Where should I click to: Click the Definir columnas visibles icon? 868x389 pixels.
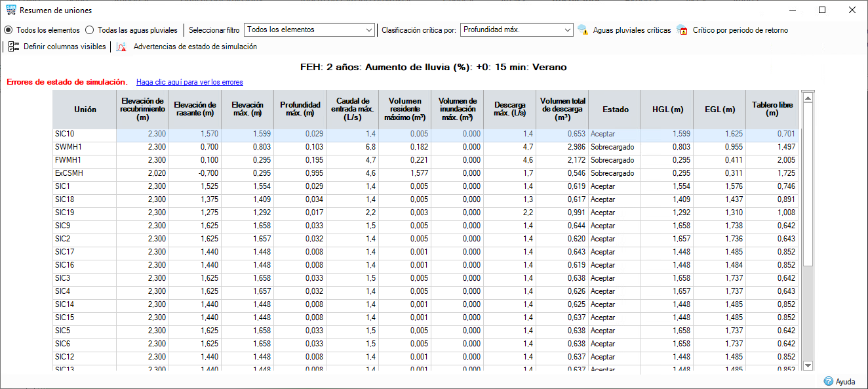14,47
